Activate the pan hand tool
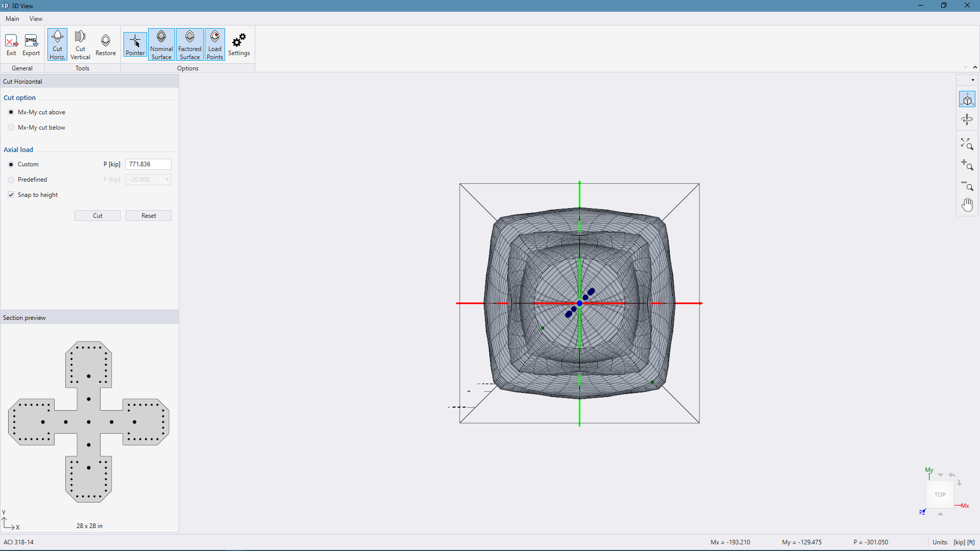 click(967, 205)
